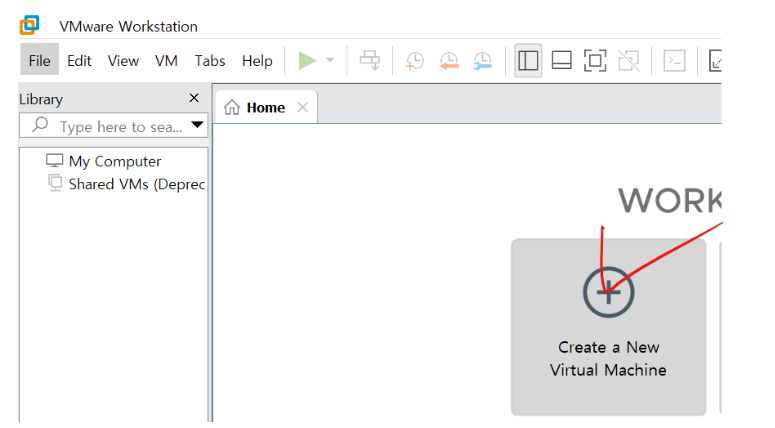The image size is (775, 428).
Task: Click Send Ctrl+Alt+Del toolbar icon
Action: [x=370, y=60]
